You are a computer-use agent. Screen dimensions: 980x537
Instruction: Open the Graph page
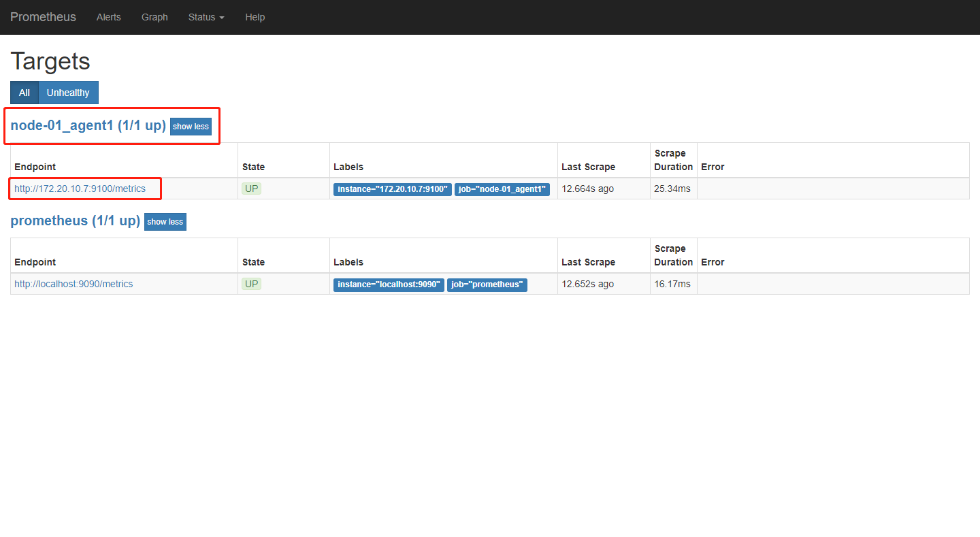tap(154, 17)
